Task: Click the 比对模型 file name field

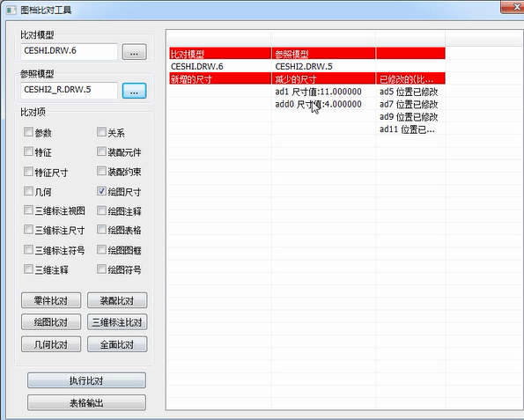Action: [70, 51]
